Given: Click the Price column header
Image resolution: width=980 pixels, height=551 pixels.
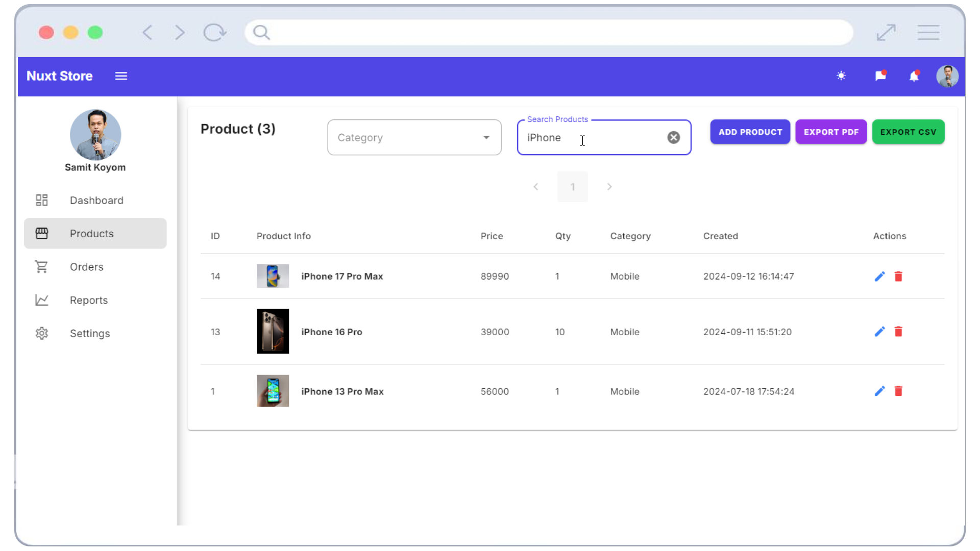Looking at the screenshot, I should pyautogui.click(x=492, y=236).
